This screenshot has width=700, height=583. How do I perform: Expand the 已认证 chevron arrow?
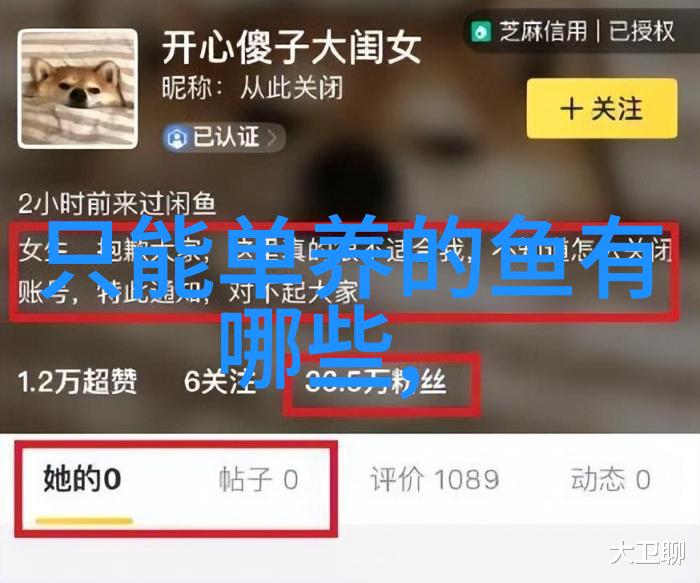(x=271, y=138)
